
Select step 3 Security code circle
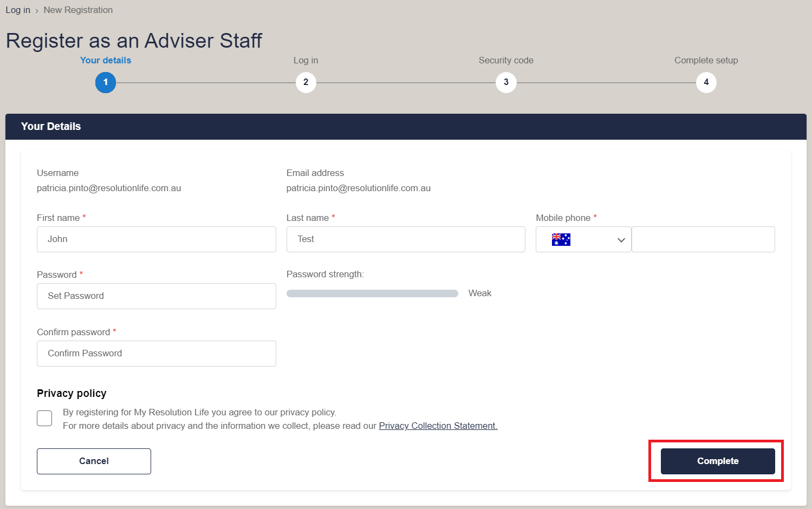tap(506, 82)
